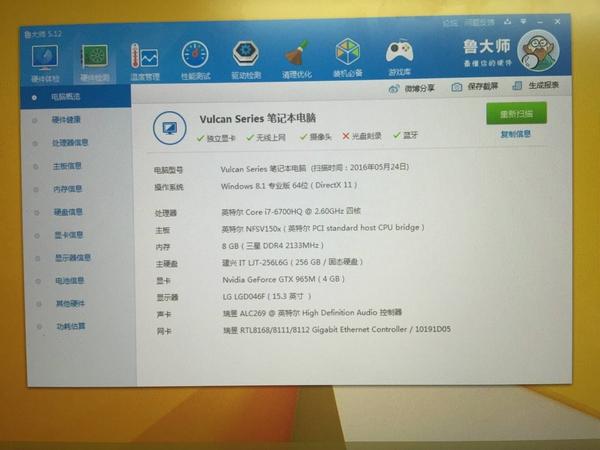Click the round computer monitor icon
This screenshot has height=450, width=600.
(170, 128)
